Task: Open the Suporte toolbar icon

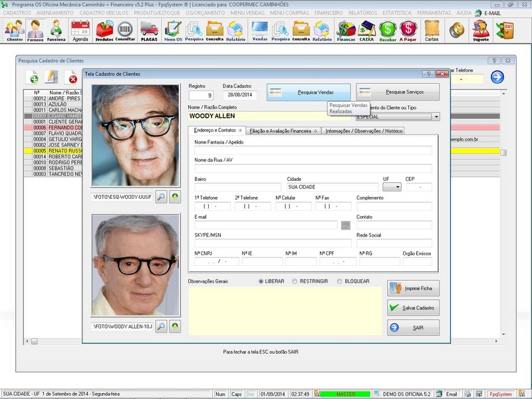Action: tap(479, 30)
